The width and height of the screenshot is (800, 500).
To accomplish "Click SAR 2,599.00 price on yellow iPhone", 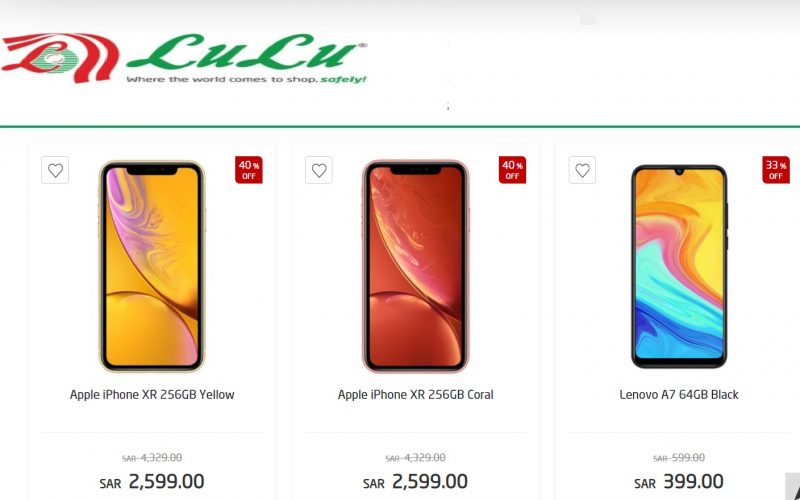I will [x=152, y=482].
